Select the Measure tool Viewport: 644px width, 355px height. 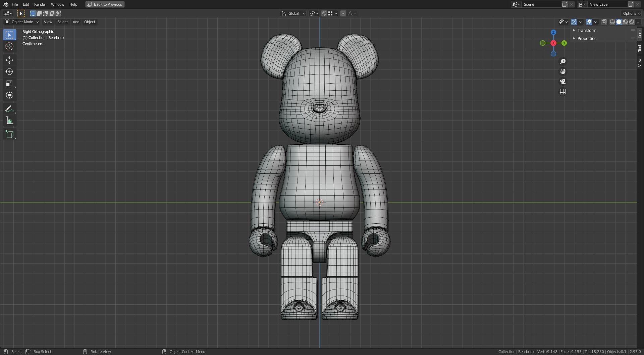point(9,120)
